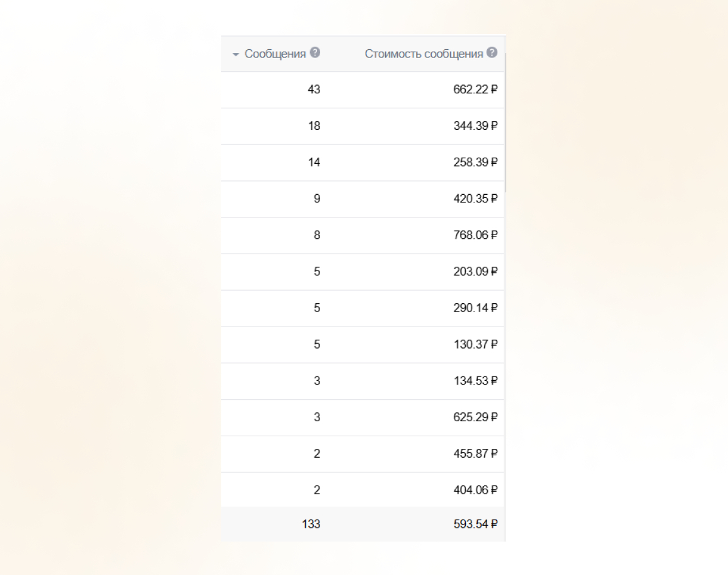
Task: Click the 130.37 ₽ cost value
Action: 475,345
